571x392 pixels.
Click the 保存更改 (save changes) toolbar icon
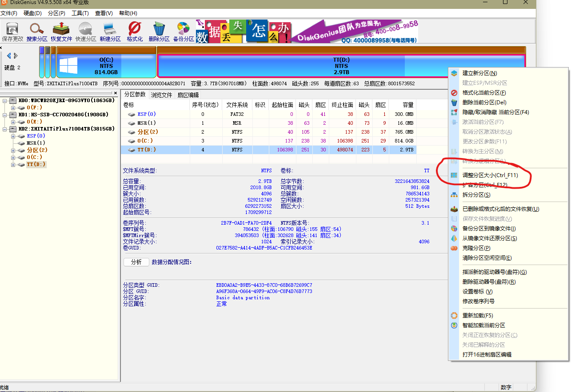(12, 31)
